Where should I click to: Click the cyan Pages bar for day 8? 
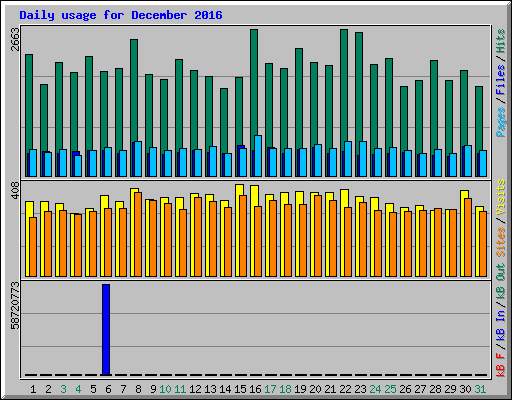point(138,159)
